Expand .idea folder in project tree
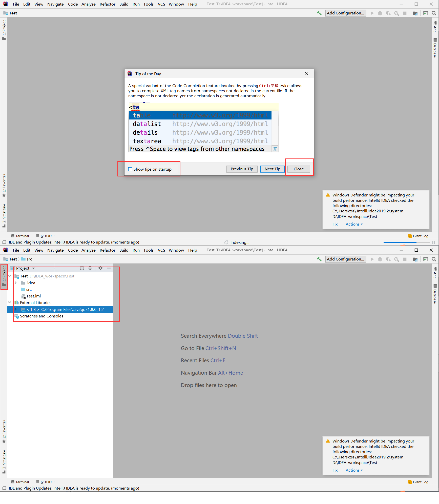This screenshot has width=439, height=504. (16, 283)
